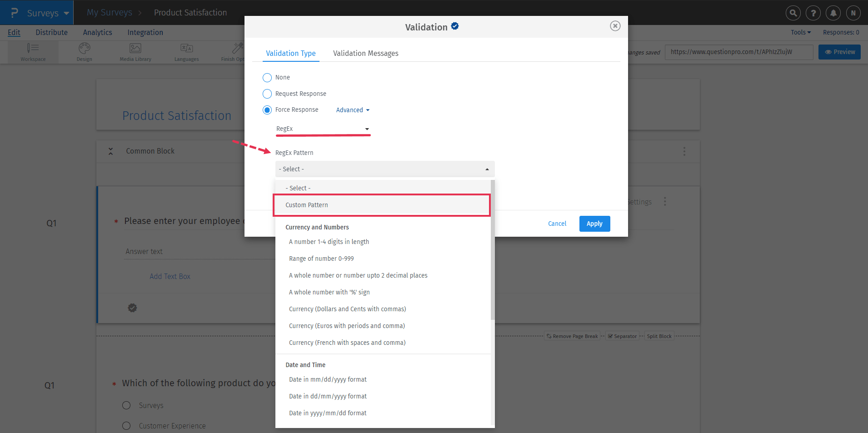The width and height of the screenshot is (868, 433).
Task: Open the notifications bell icon
Action: (833, 13)
